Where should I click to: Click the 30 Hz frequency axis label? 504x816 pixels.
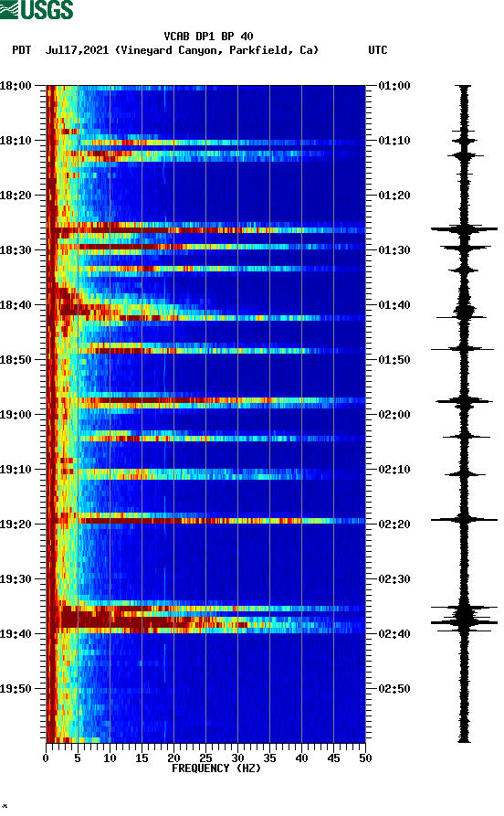coord(237,758)
